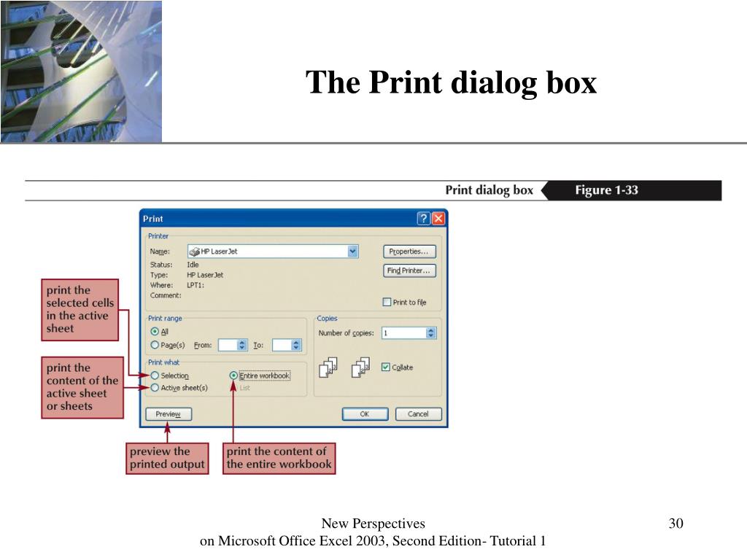Choose the Selection print option
The width and height of the screenshot is (747, 560).
(155, 376)
